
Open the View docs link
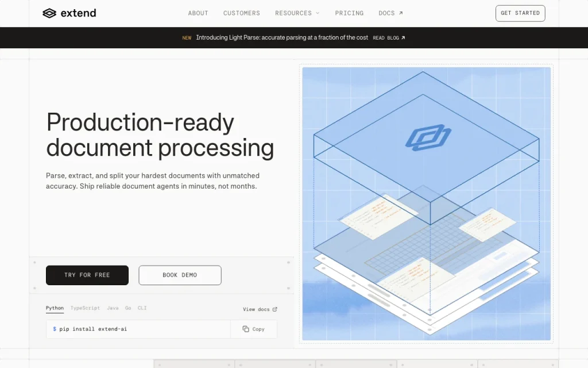(x=260, y=309)
